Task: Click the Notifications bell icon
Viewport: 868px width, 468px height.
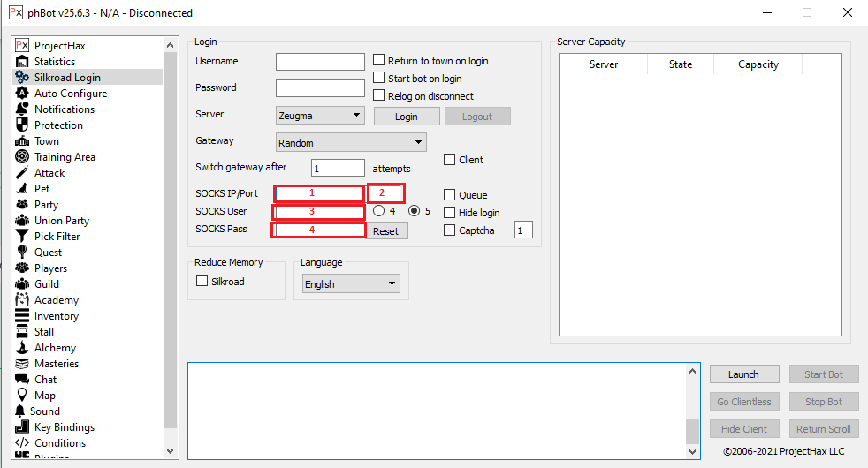Action: tap(22, 109)
